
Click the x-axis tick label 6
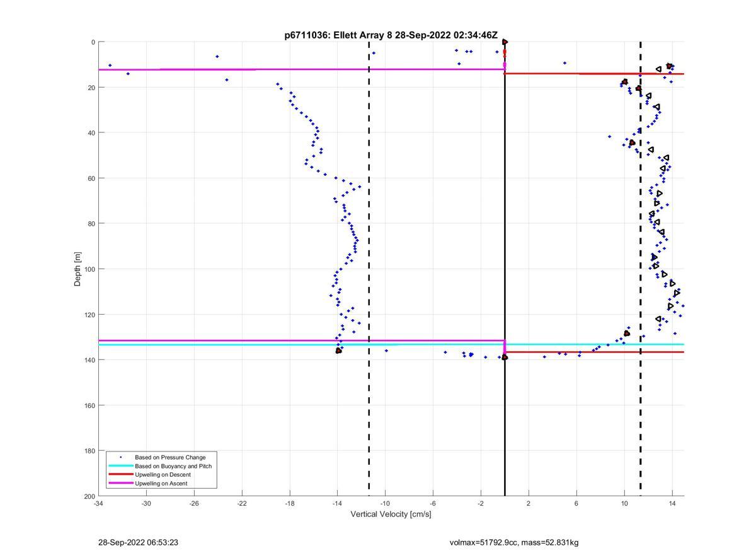point(576,503)
